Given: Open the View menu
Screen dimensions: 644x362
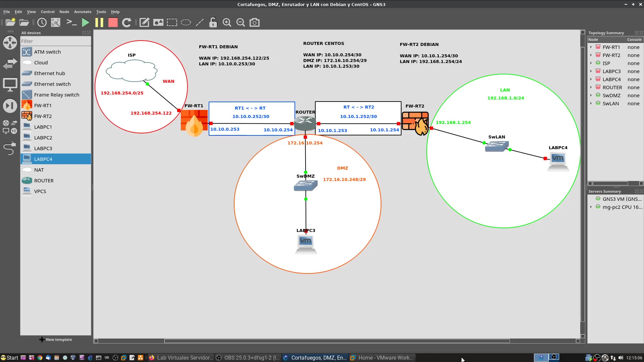Looking at the screenshot, I should tap(31, 12).
